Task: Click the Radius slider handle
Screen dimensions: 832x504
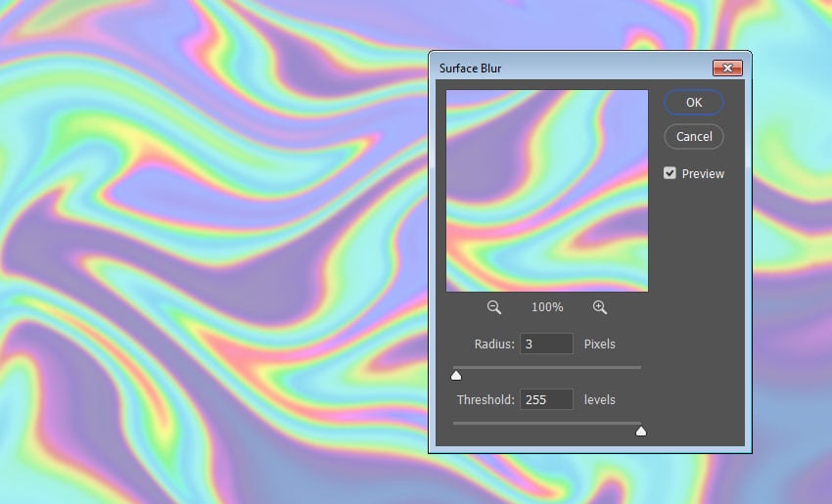Action: point(456,376)
